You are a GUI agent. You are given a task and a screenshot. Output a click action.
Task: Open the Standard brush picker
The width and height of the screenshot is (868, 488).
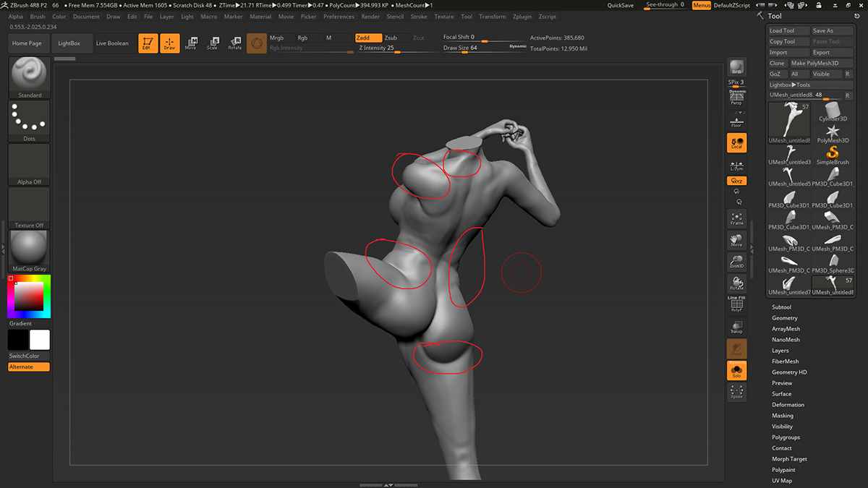pyautogui.click(x=30, y=77)
